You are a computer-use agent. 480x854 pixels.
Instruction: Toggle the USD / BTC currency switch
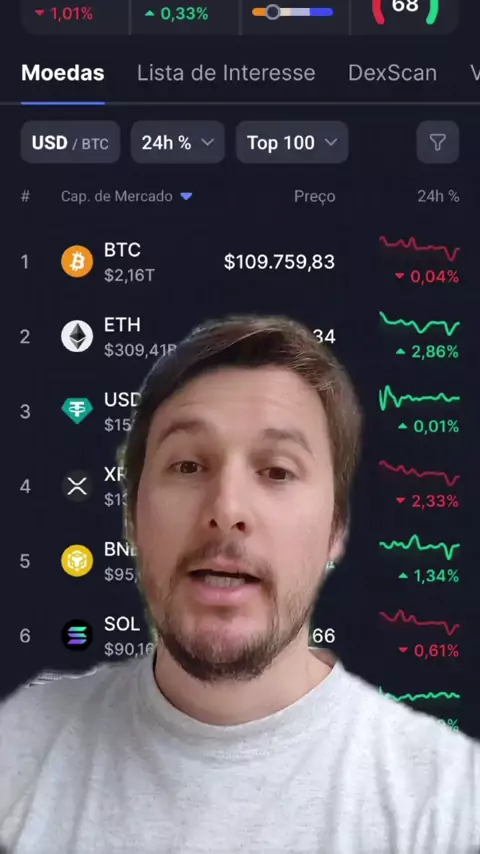70,142
